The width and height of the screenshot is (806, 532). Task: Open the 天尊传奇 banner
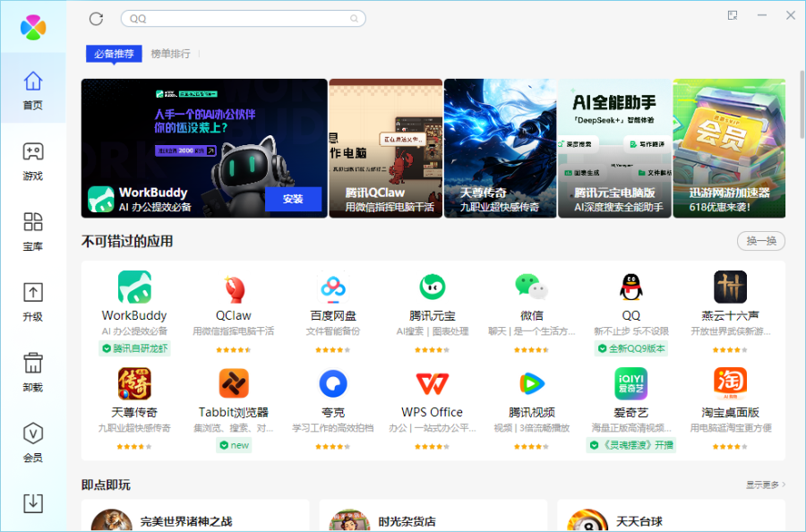500,148
